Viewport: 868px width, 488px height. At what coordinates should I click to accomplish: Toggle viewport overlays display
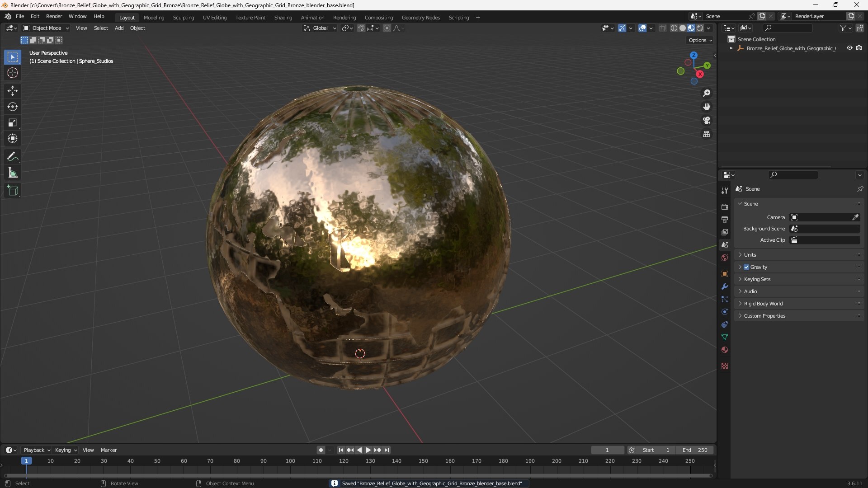[x=642, y=28]
